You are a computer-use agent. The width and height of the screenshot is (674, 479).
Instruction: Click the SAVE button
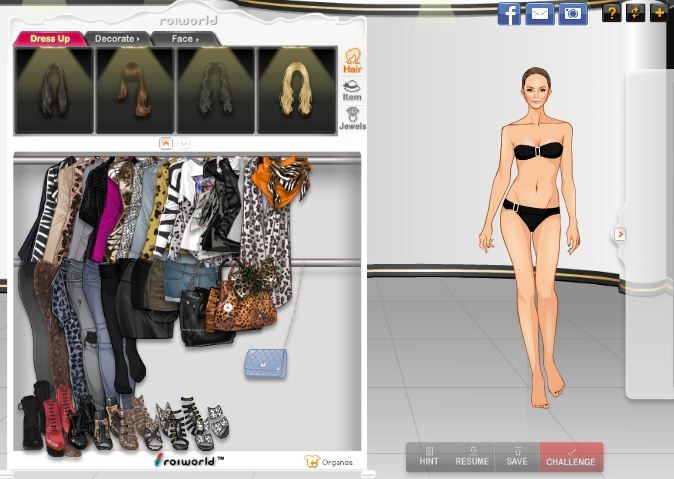click(517, 457)
